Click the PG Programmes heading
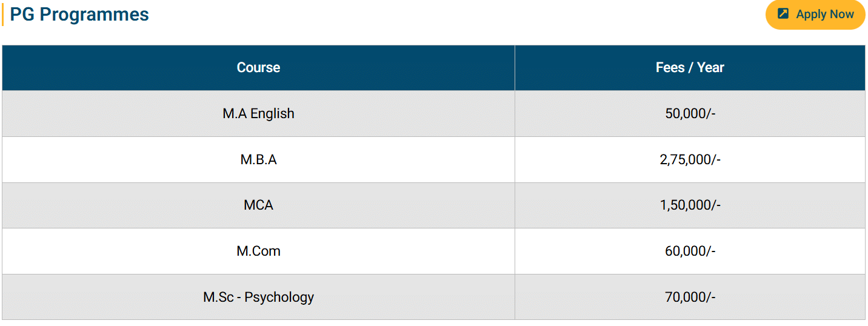The height and width of the screenshot is (326, 868). coord(79,15)
